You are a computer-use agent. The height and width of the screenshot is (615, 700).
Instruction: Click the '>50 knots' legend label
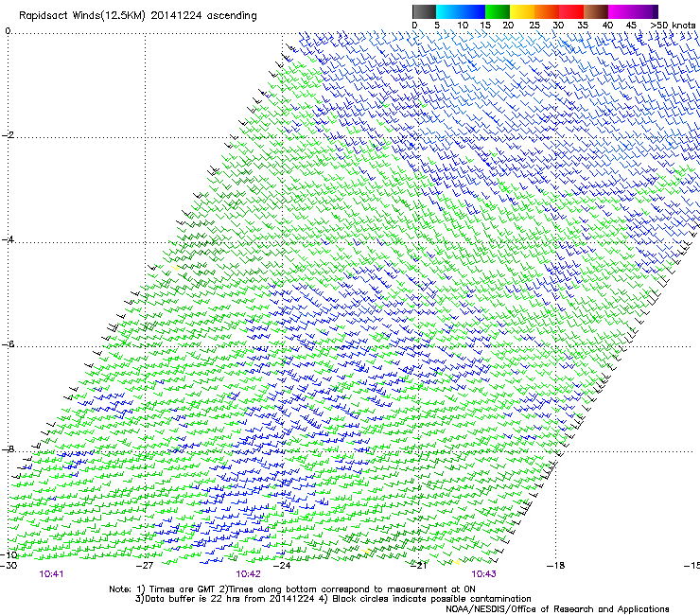[x=674, y=25]
